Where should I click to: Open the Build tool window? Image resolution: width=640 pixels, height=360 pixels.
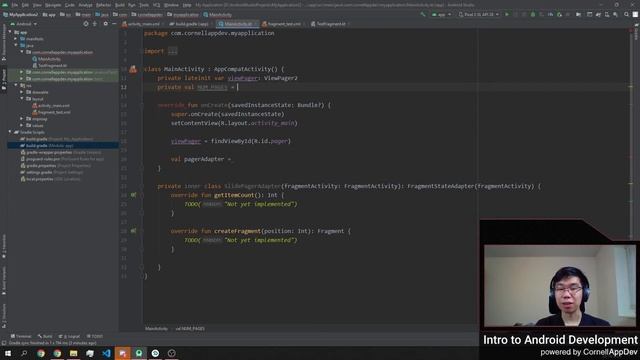pyautogui.click(x=45, y=336)
